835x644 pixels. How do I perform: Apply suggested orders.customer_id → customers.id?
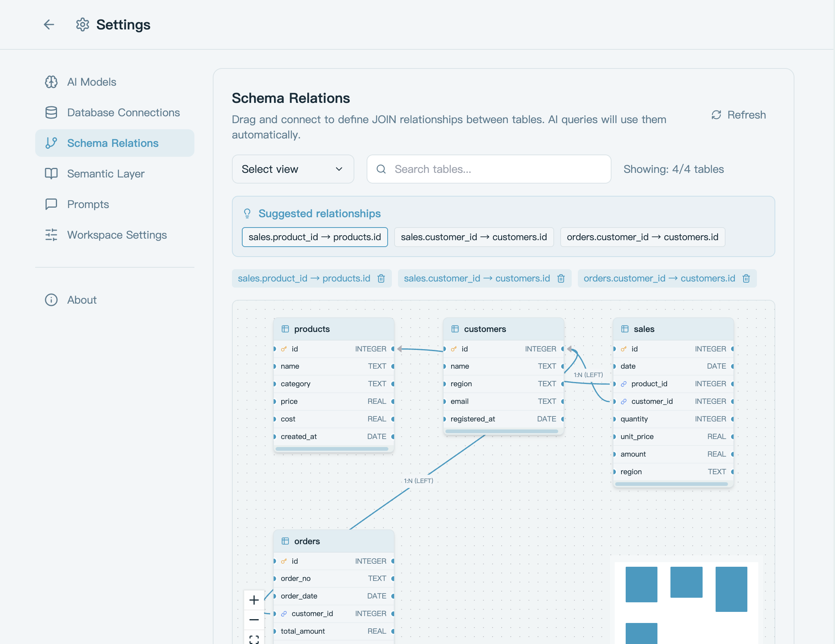click(x=643, y=237)
